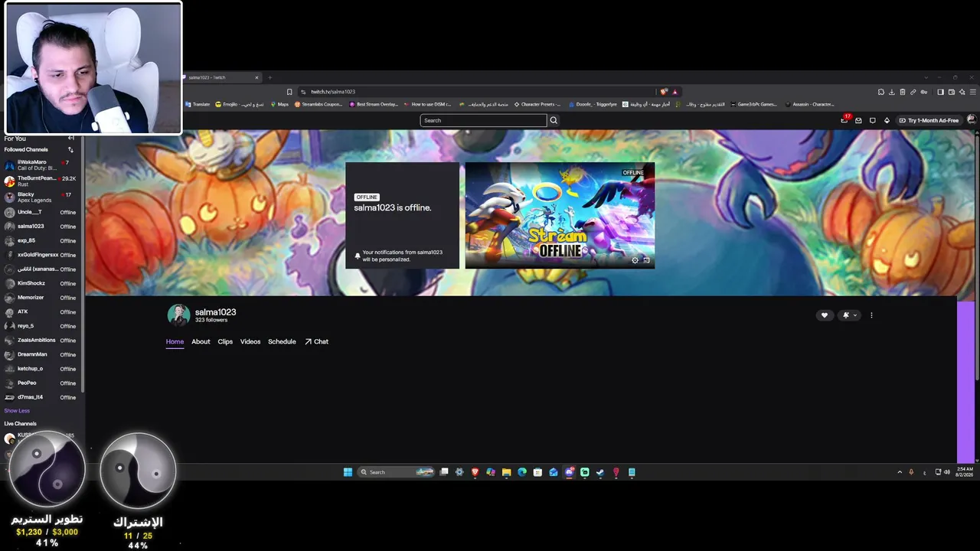Open Blacky Apex Legends channel
This screenshot has height=551, width=980.
pos(40,197)
